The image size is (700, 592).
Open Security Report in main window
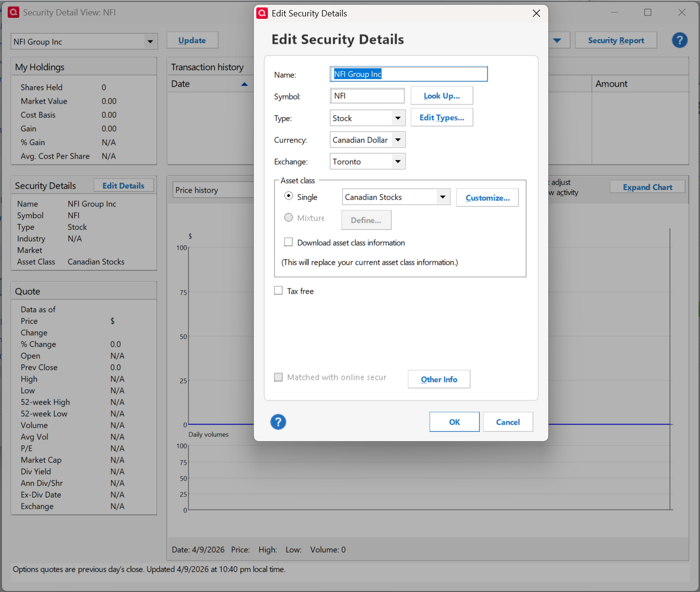point(616,40)
